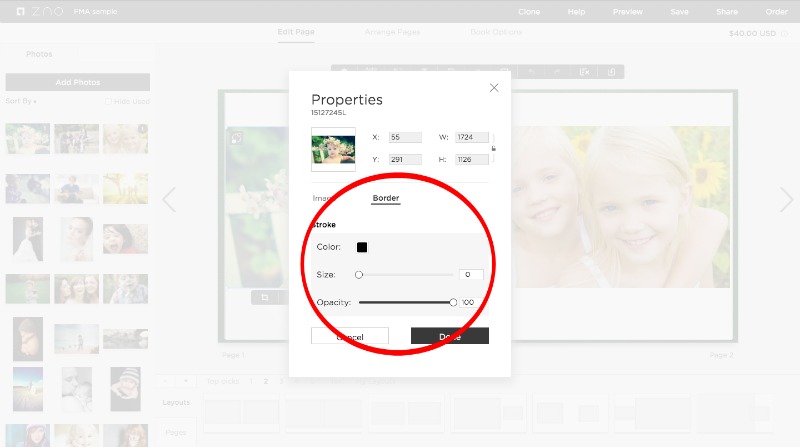
Task: Go to the next page arrow
Action: click(786, 200)
